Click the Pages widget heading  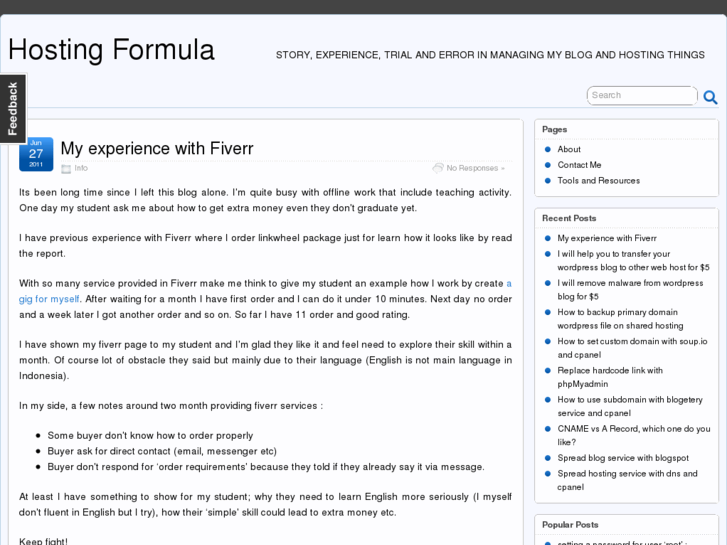[555, 129]
